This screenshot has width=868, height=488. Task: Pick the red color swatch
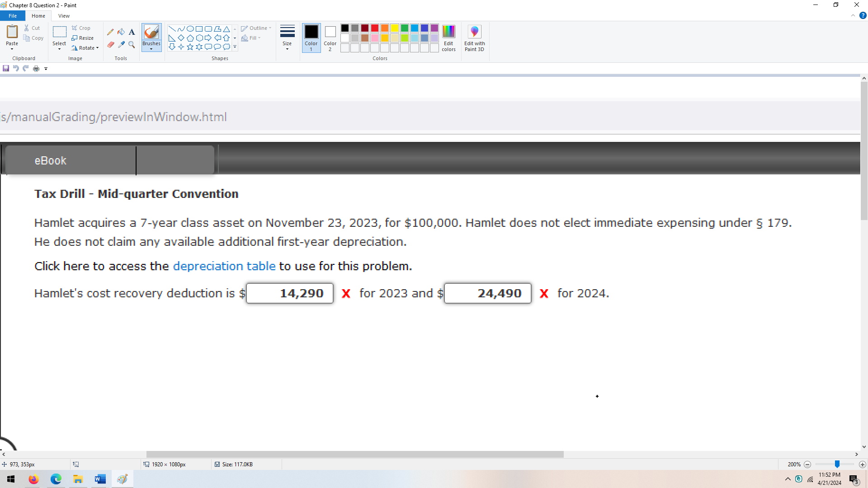375,28
